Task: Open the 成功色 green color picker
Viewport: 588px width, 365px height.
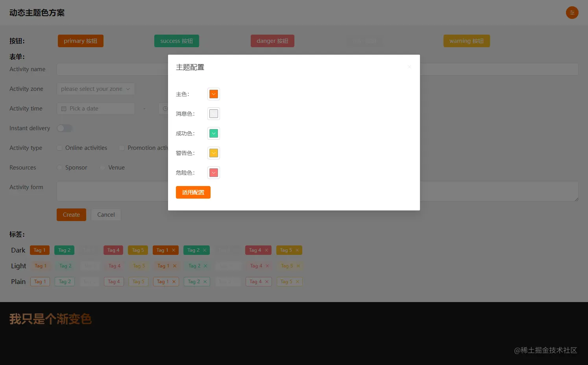Action: (x=214, y=133)
